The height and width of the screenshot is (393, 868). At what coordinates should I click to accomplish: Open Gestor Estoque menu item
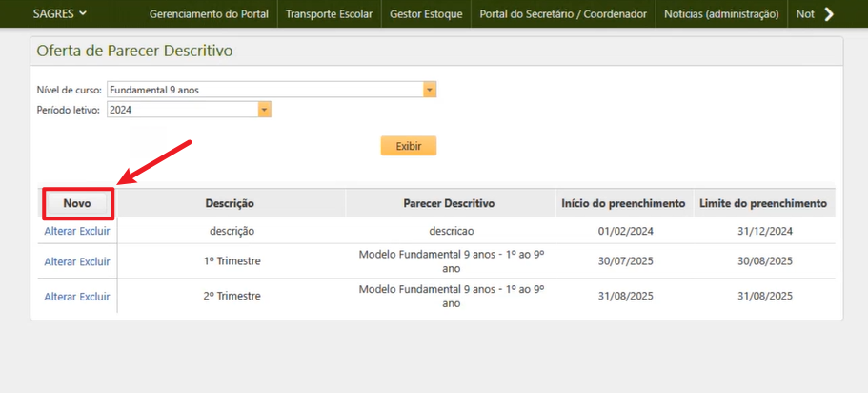426,14
